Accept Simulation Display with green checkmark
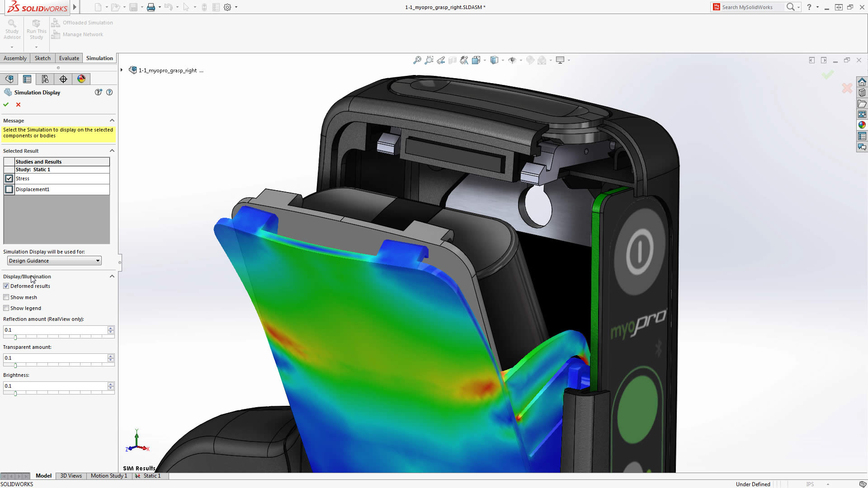The height and width of the screenshot is (488, 868). pyautogui.click(x=6, y=104)
